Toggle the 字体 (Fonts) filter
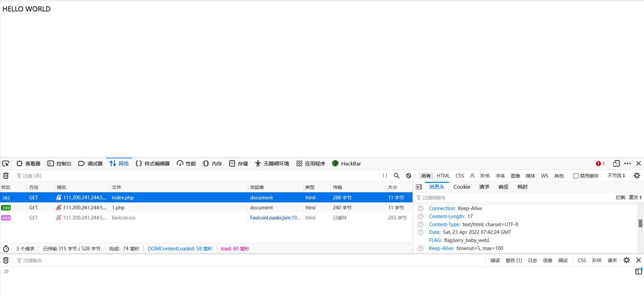The height and width of the screenshot is (296, 644). [x=500, y=176]
